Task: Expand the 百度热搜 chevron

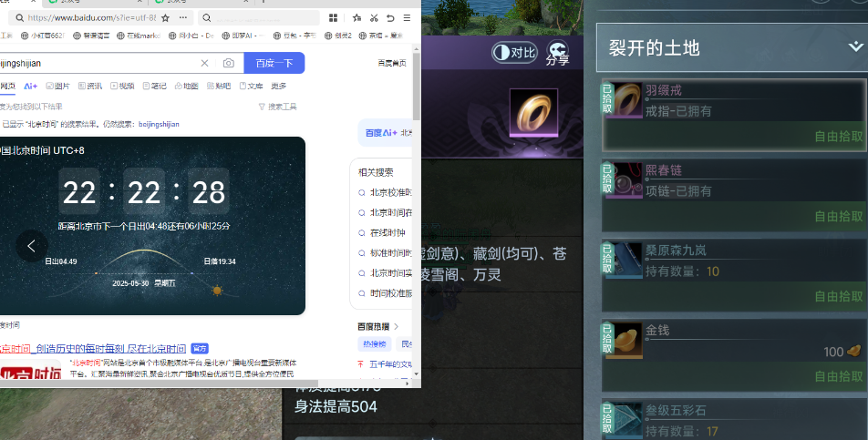Action: 397,326
